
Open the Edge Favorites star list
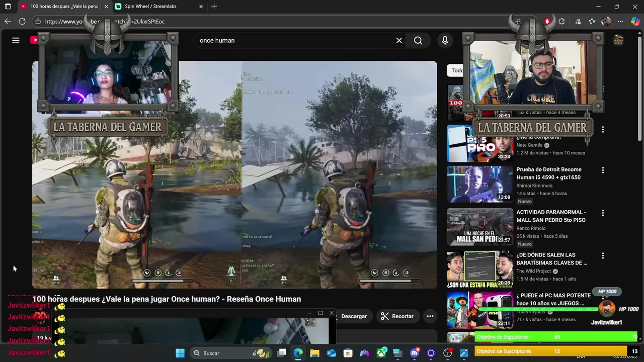coord(592,21)
